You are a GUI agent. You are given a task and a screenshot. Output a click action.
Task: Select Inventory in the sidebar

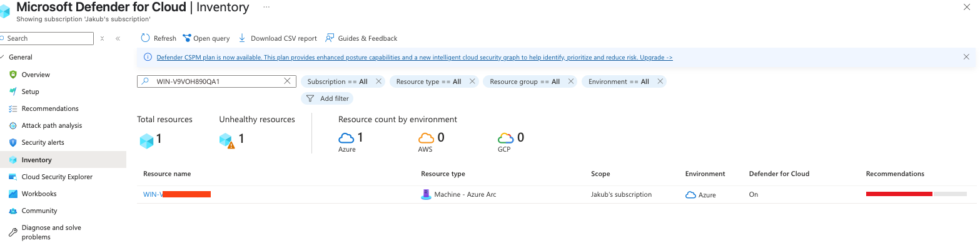coord(63,160)
